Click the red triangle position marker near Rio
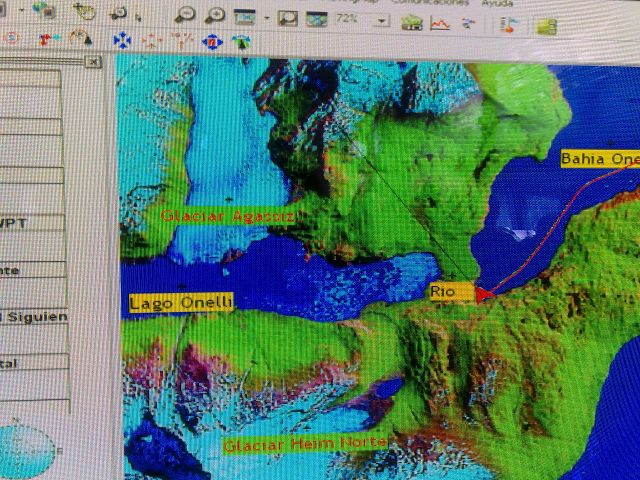Screen dimensions: 640x480 (x=486, y=293)
